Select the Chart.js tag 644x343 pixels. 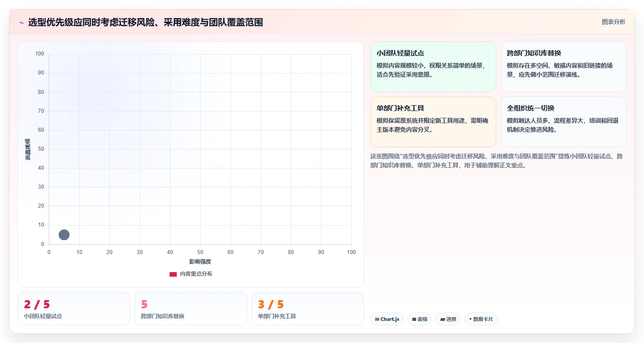387,319
